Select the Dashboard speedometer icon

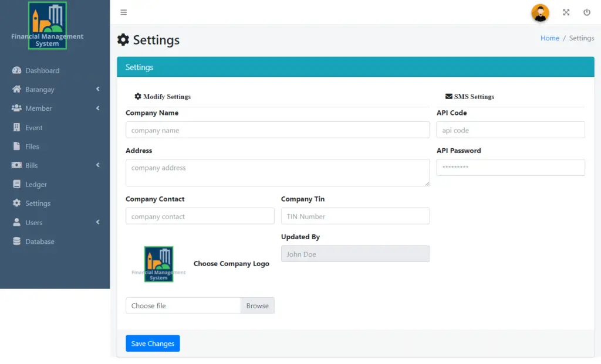(16, 70)
